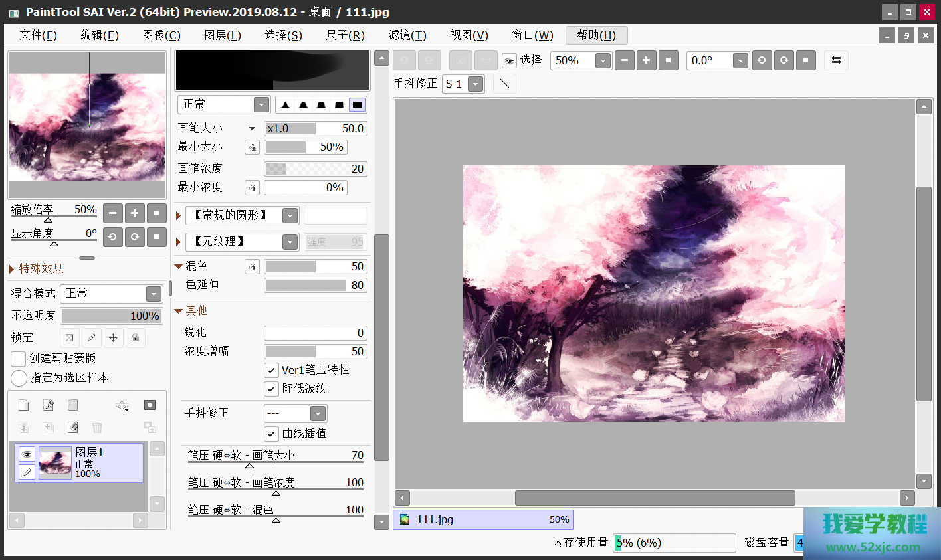
Task: Select the 指定为选区样本 radio button
Action: (x=19, y=378)
